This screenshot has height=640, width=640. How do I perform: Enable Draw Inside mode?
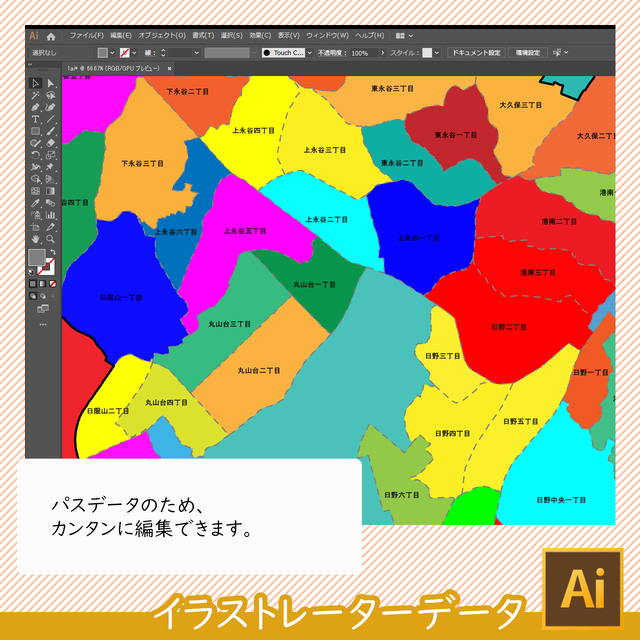coord(53,296)
